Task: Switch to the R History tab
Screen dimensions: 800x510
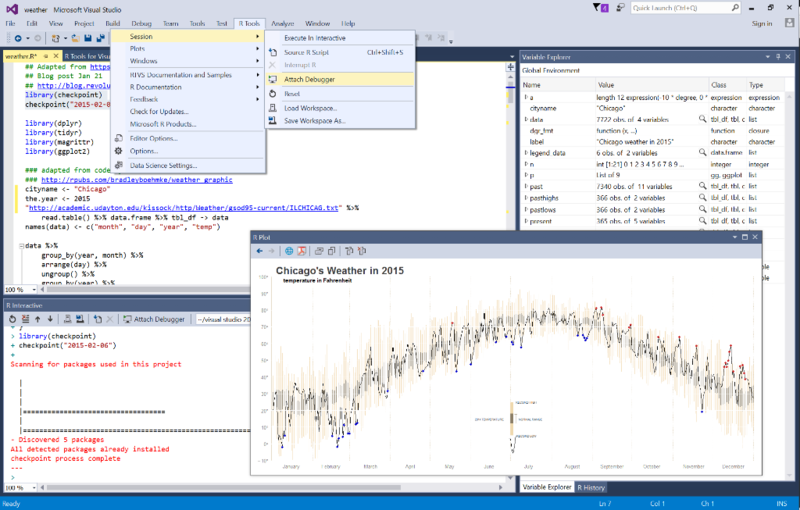Action: (591, 487)
